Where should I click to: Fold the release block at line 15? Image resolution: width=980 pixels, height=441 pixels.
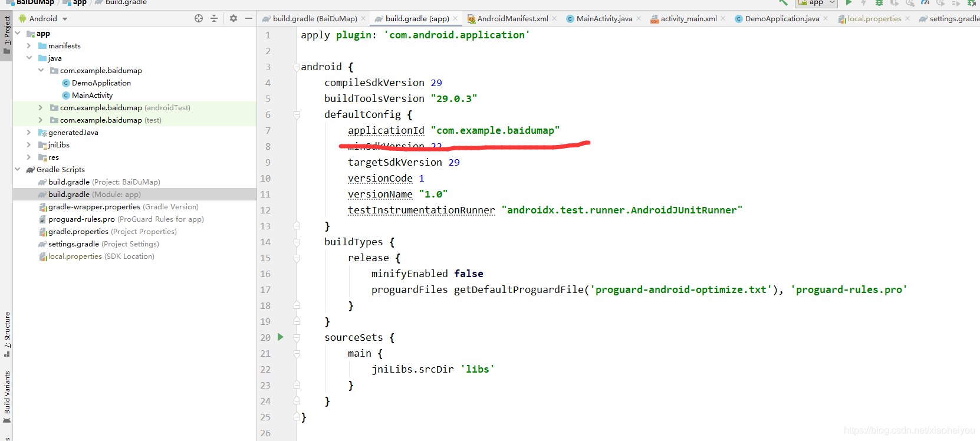click(297, 258)
